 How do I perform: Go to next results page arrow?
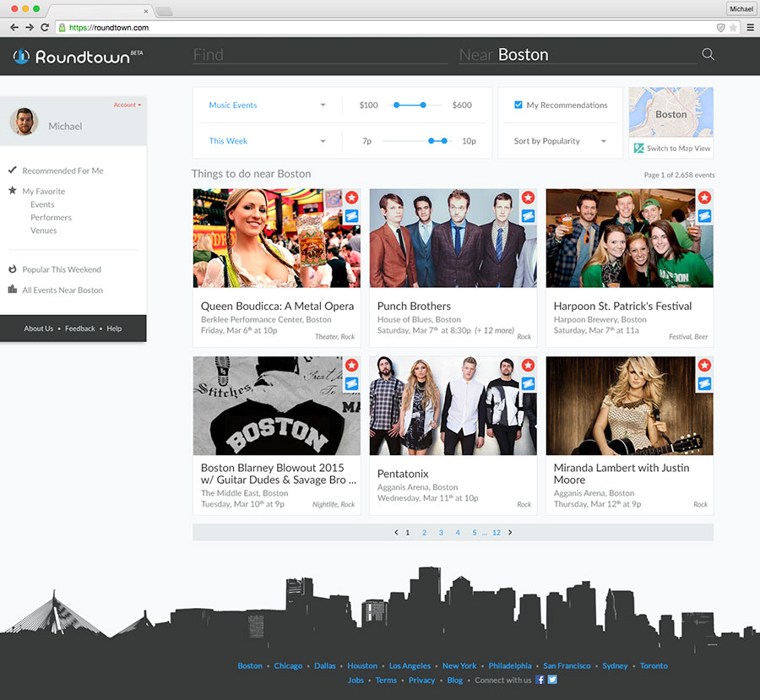pos(510,532)
